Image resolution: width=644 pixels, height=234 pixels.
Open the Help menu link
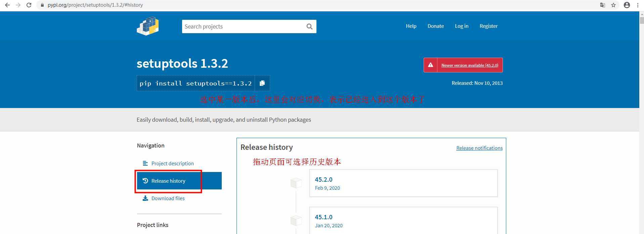click(411, 26)
